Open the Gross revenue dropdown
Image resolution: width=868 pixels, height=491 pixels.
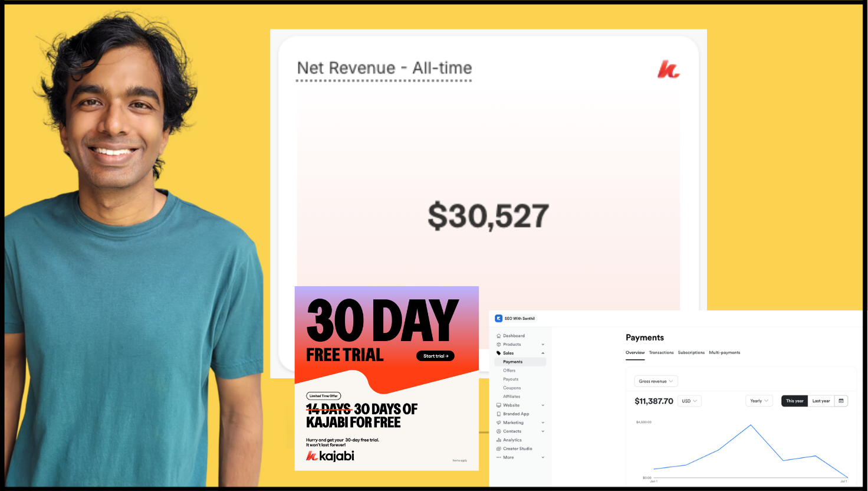656,381
